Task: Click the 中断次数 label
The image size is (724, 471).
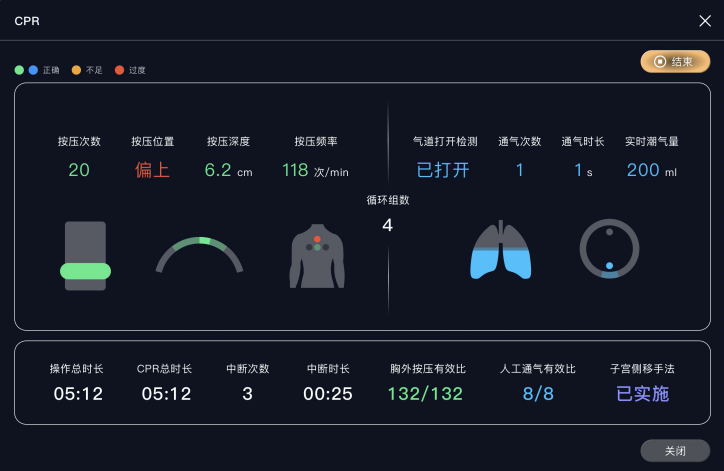Action: 247,368
